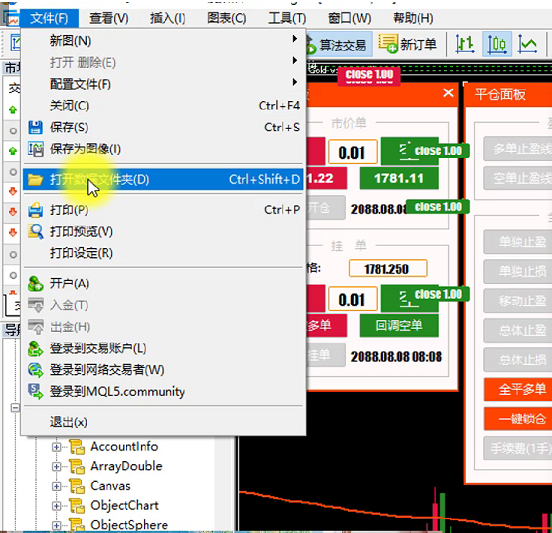Click the 移动止盈 button
Screen dimensions: 552x533
[518, 301]
